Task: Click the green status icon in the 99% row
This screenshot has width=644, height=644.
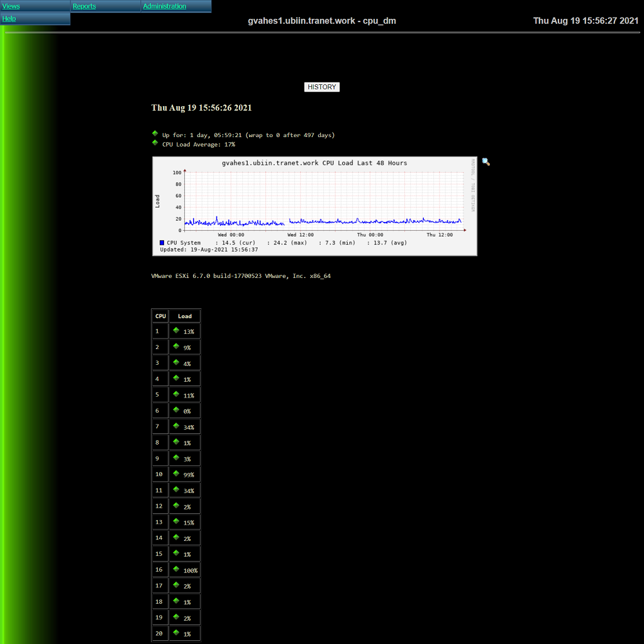Action: click(176, 473)
